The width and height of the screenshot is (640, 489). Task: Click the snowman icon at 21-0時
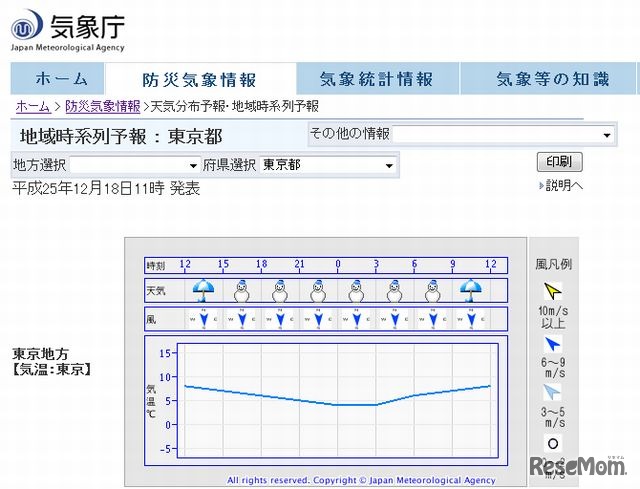pyautogui.click(x=318, y=290)
